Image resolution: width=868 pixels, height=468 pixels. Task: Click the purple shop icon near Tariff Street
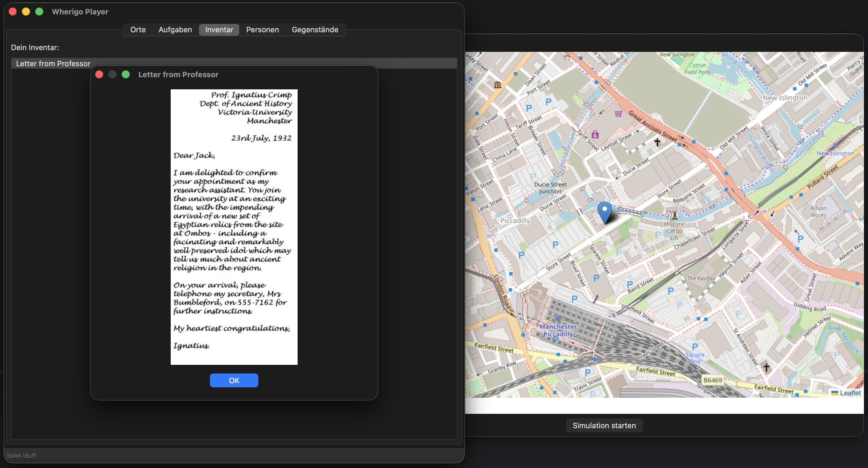[595, 135]
